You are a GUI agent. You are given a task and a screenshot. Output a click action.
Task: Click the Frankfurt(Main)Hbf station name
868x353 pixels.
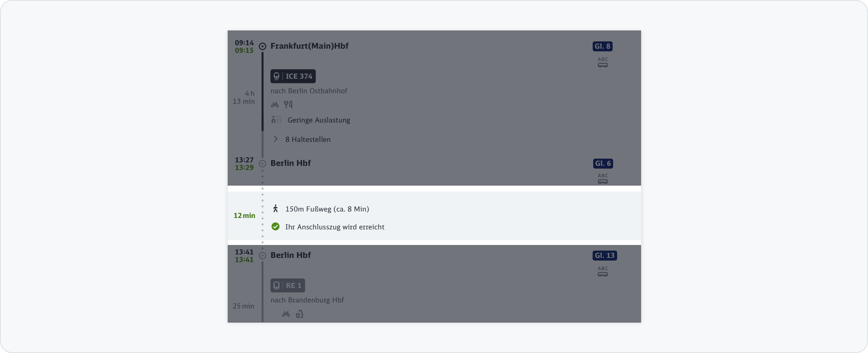pos(309,46)
